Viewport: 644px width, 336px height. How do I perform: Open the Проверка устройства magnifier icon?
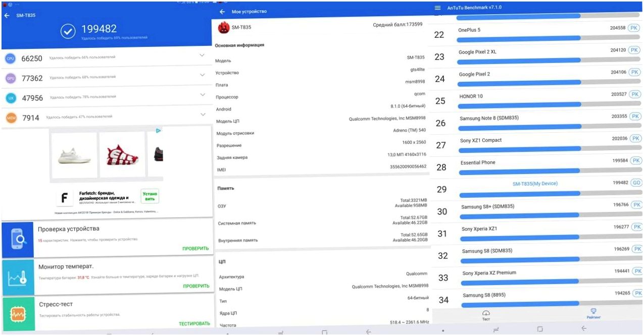point(18,240)
